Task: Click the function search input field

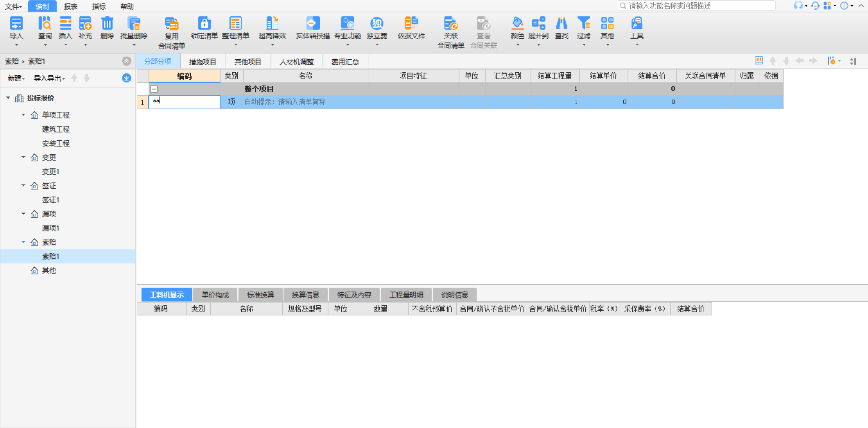Action: (697, 5)
